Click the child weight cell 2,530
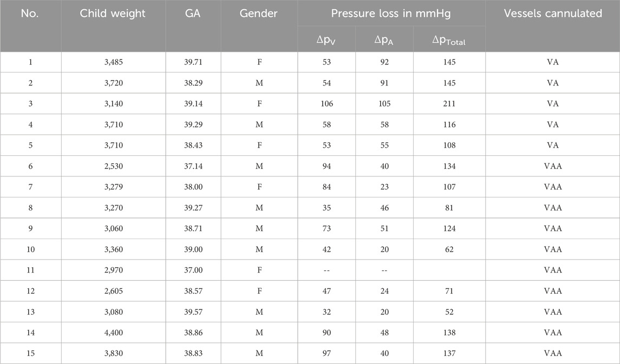Viewport: 620px width, 364px height. (x=113, y=166)
